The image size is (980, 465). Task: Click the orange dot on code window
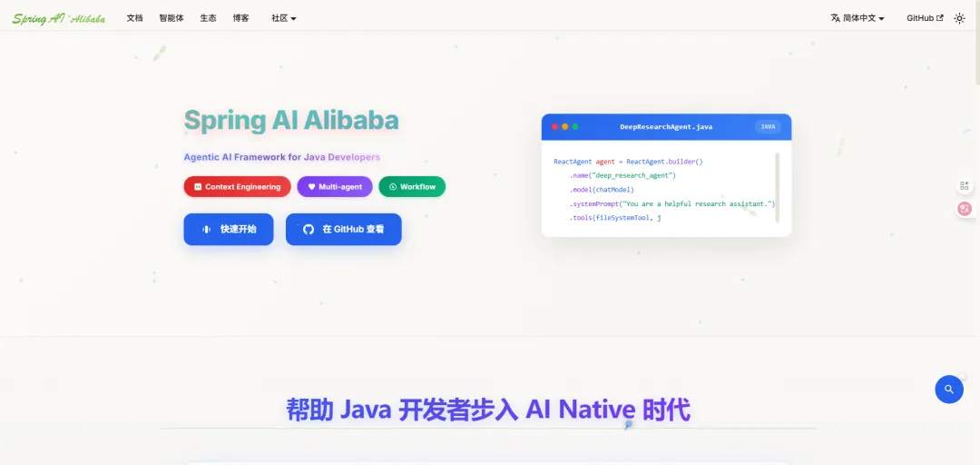click(x=565, y=126)
